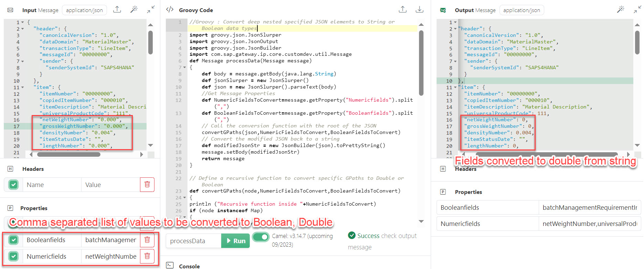Collapse the input JSON root on line 1
Image resolution: width=644 pixels, height=269 pixels.
(23, 22)
